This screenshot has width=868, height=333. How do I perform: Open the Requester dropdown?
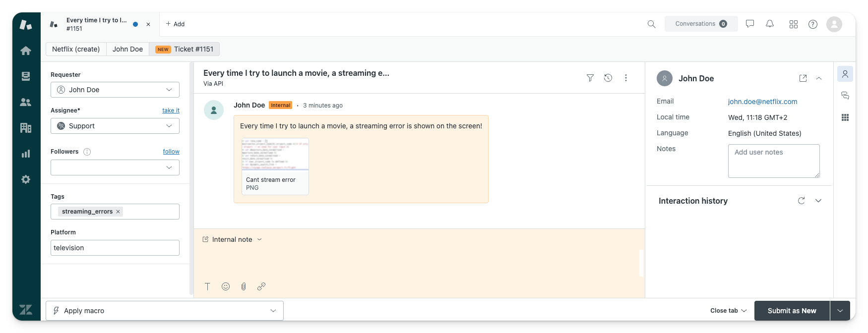point(115,90)
